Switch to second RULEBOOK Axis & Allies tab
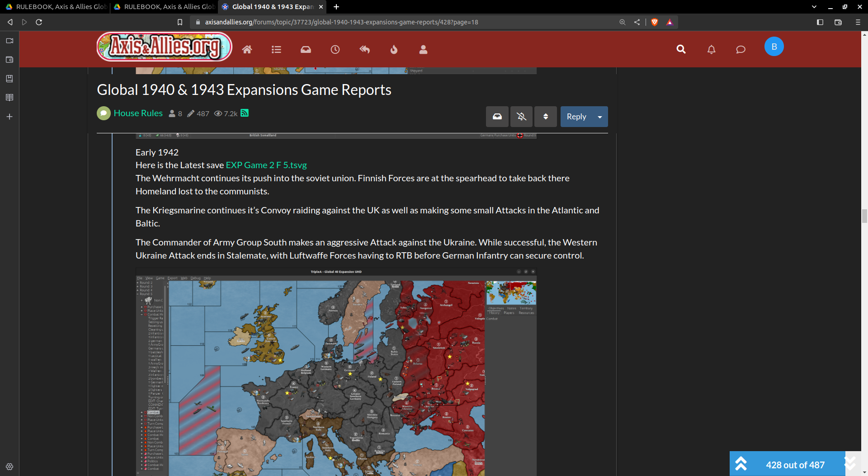Viewport: 868px width, 476px height. coord(164,7)
